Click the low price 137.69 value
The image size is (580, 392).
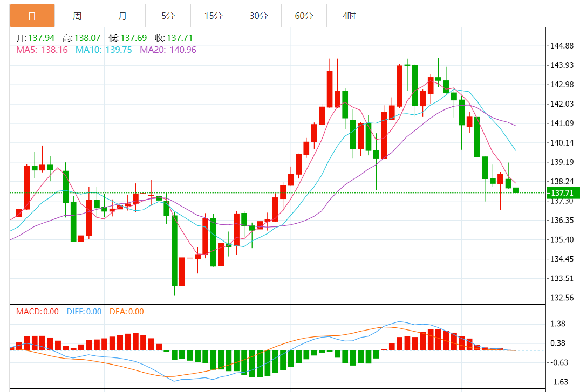pos(133,38)
